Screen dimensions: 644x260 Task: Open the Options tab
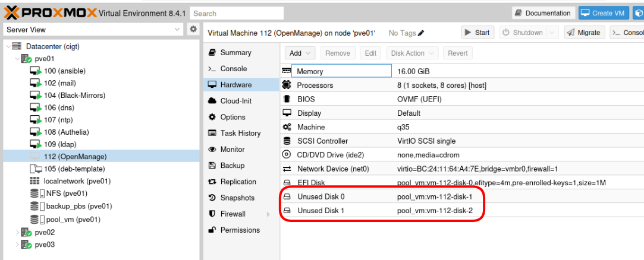(x=241, y=117)
